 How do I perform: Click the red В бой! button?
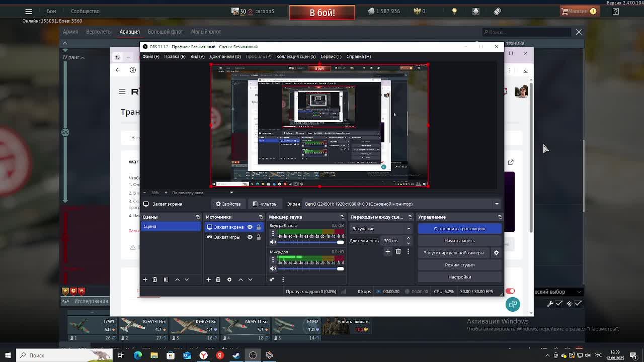pyautogui.click(x=322, y=12)
